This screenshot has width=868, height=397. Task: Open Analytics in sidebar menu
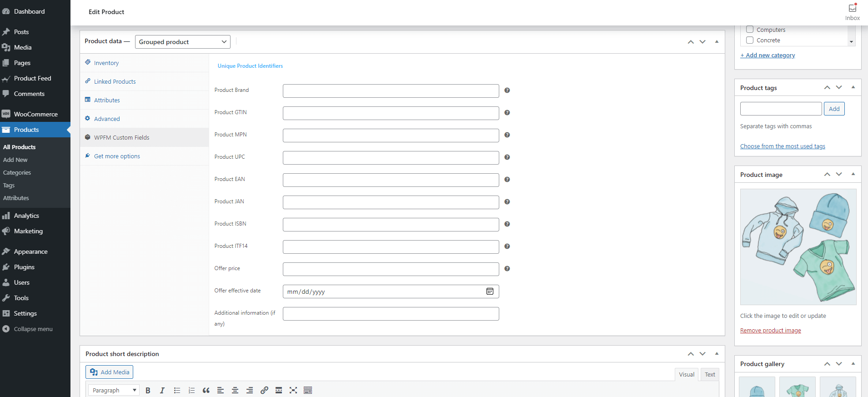coord(35,216)
